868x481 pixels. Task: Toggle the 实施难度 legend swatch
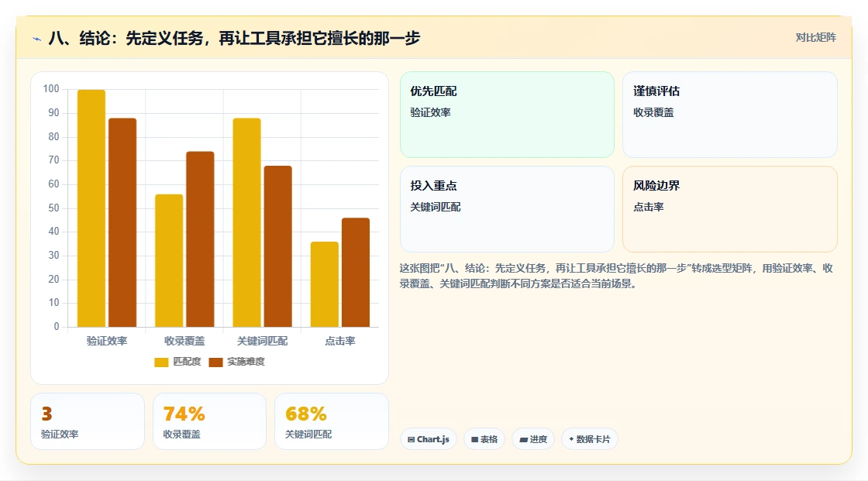pos(215,362)
